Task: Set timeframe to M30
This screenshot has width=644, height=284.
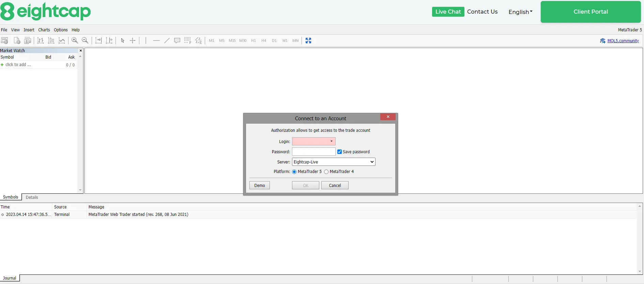Action: pyautogui.click(x=243, y=41)
